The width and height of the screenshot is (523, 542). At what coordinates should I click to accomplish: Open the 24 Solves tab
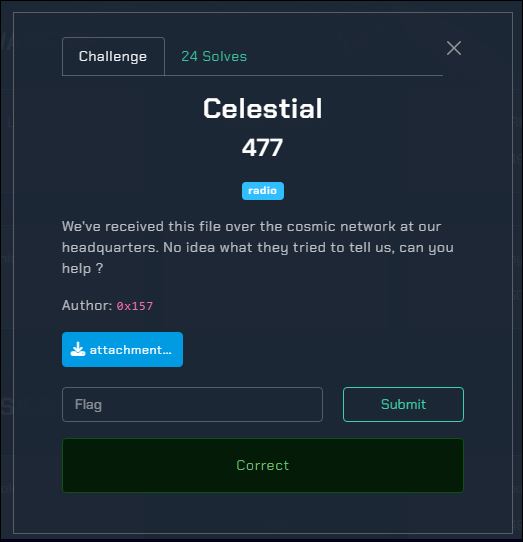[214, 56]
